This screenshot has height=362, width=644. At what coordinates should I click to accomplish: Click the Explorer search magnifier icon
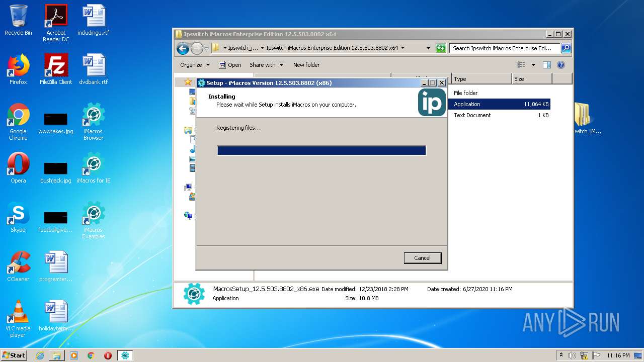tap(566, 48)
